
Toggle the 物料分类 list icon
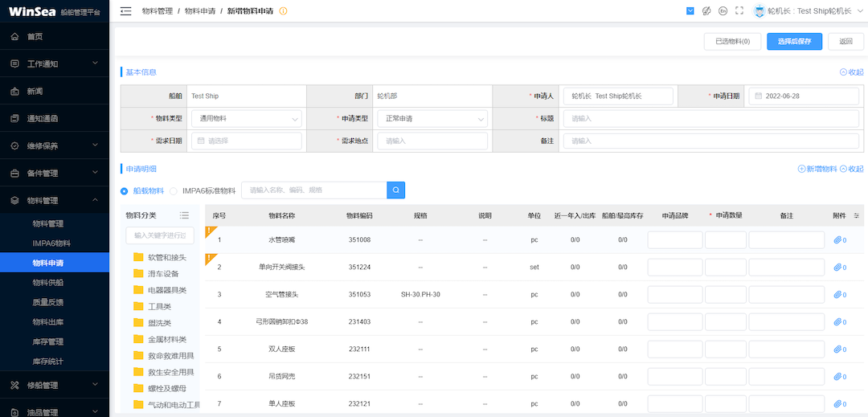click(x=184, y=215)
